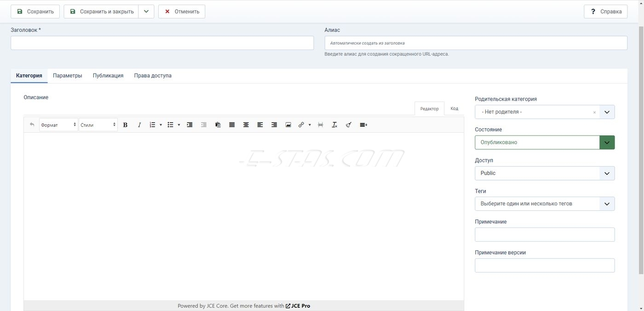644x311 pixels.
Task: Open the link options dropdown arrow
Action: coord(310,124)
